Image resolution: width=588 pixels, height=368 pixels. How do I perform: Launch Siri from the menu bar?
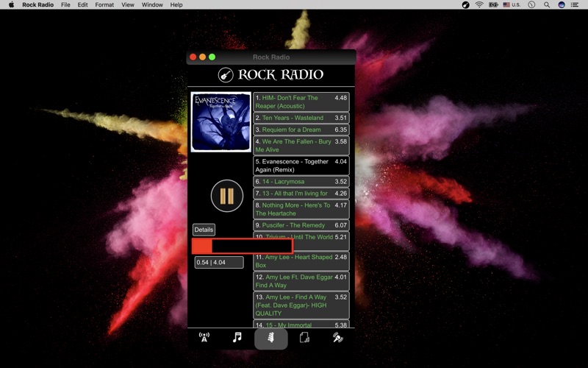[562, 4]
